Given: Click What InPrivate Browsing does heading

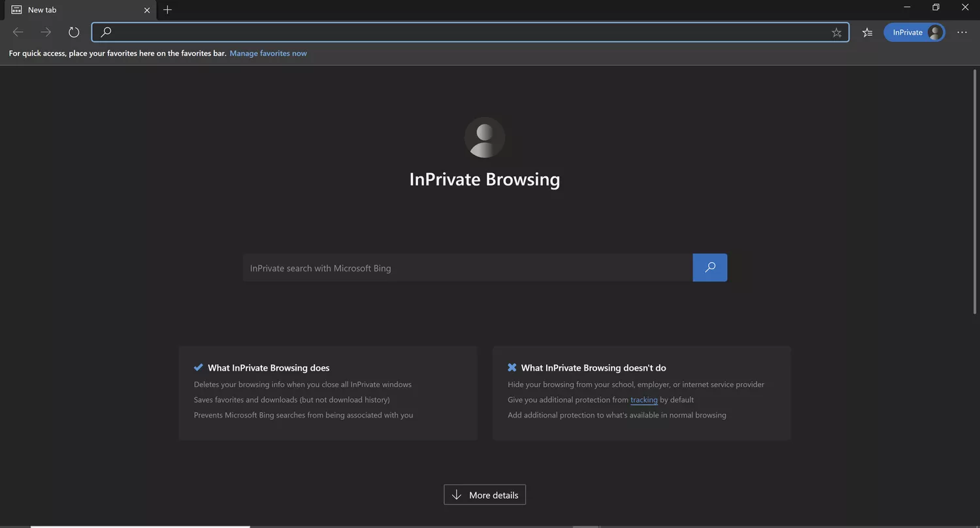Looking at the screenshot, I should [x=269, y=368].
